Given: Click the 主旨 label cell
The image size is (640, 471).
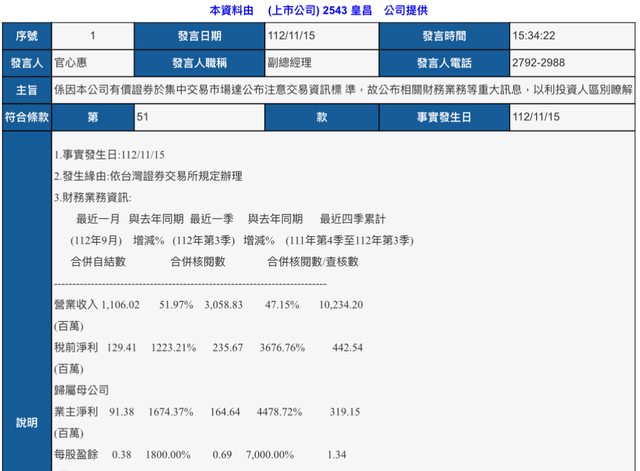Looking at the screenshot, I should pyautogui.click(x=26, y=89).
